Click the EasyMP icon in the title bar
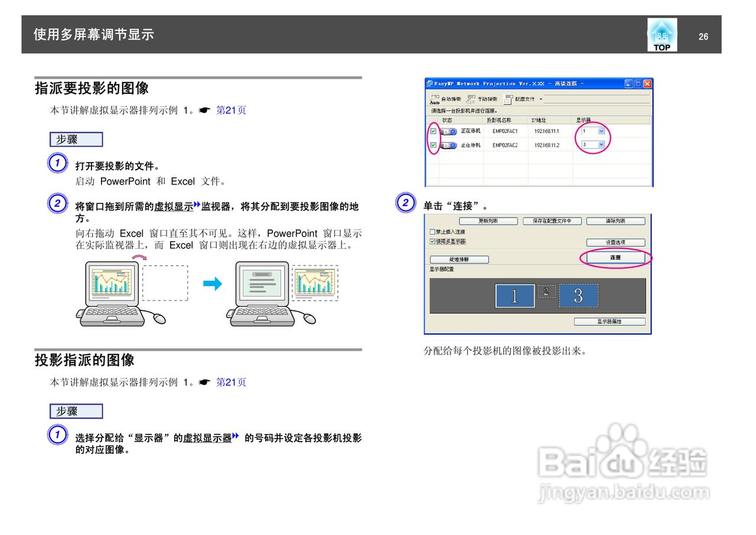 (x=429, y=83)
